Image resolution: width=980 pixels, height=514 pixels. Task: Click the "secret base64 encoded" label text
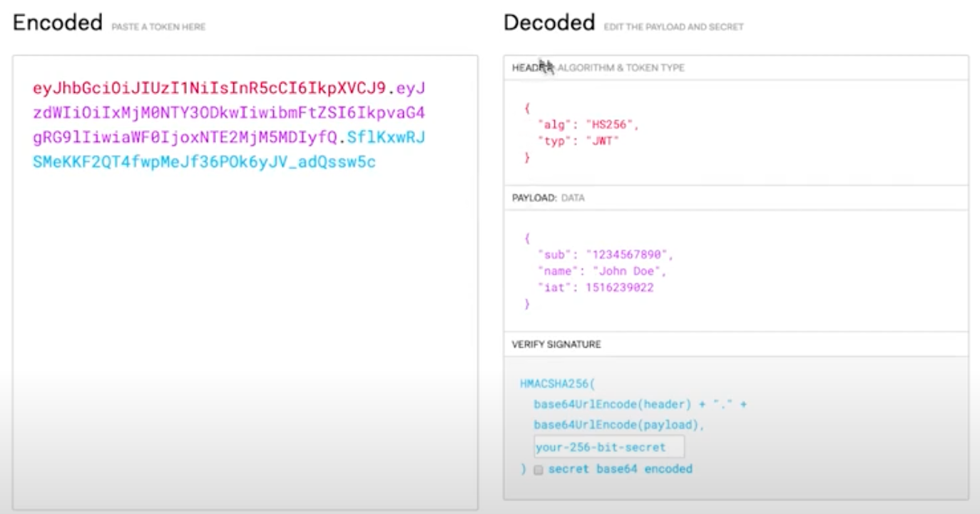click(620, 469)
